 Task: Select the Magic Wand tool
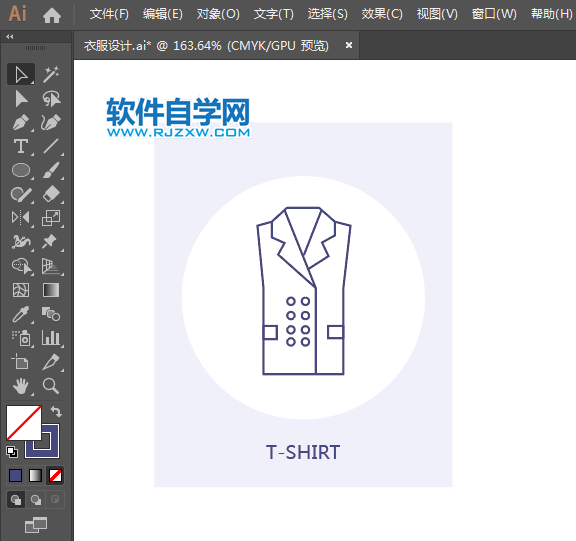click(51, 75)
